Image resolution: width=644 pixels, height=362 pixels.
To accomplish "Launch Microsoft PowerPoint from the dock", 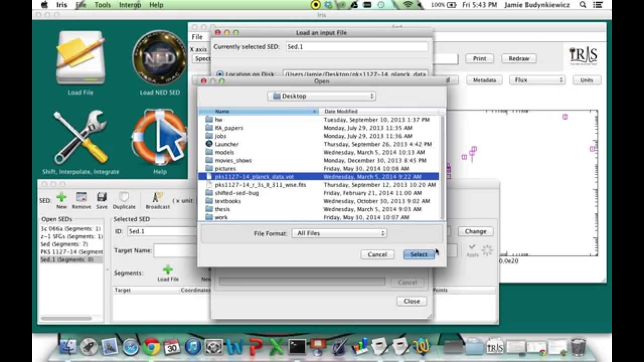I will (x=256, y=346).
